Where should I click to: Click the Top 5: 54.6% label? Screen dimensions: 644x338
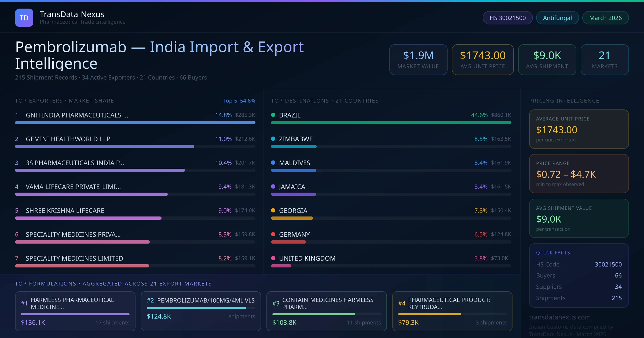point(239,101)
